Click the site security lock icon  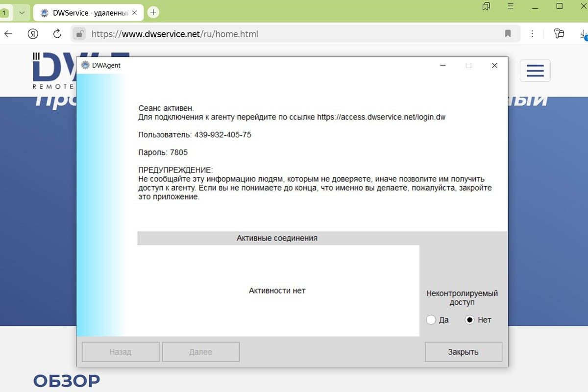(79, 34)
